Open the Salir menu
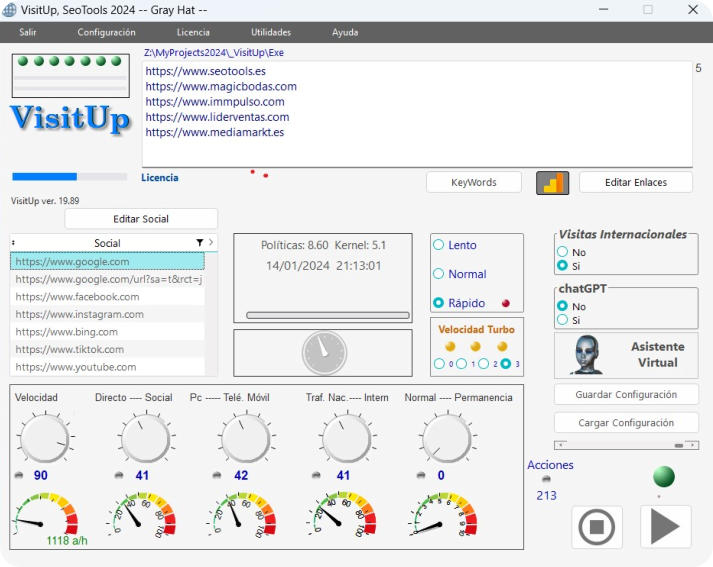This screenshot has height=567, width=713. coord(28,32)
